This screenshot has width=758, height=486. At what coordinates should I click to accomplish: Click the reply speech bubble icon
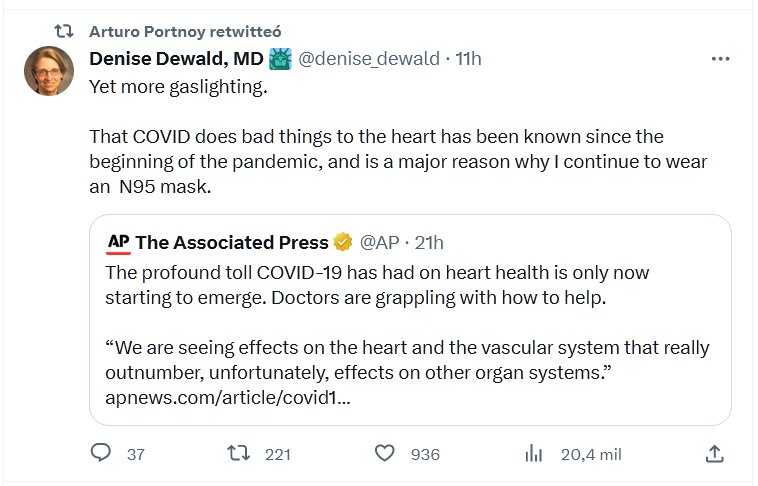[x=101, y=454]
